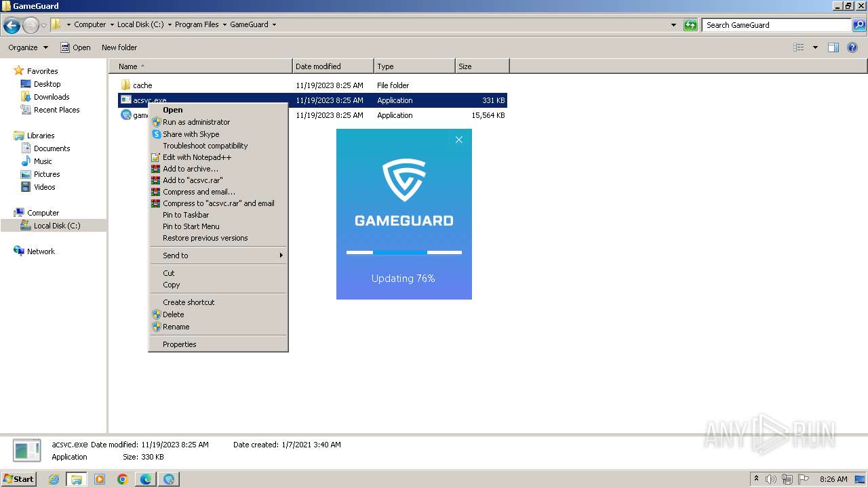Click the Start button
Image resolution: width=868 pixels, height=488 pixels.
(18, 479)
